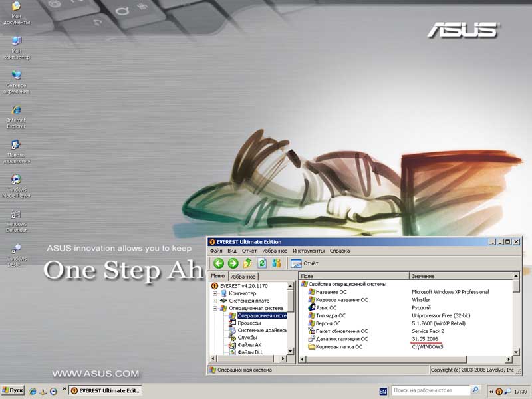Click the Refresh toolbar icon
The image size is (532, 399).
(262, 263)
